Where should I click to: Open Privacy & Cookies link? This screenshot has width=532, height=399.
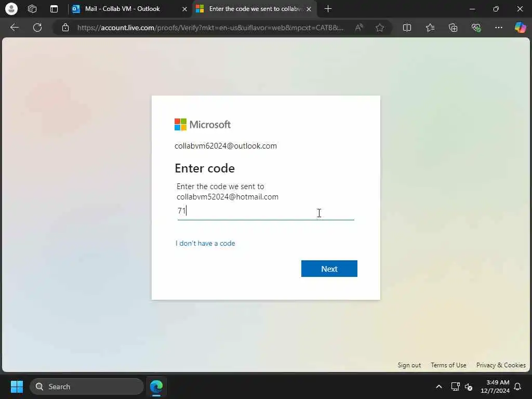pyautogui.click(x=501, y=365)
